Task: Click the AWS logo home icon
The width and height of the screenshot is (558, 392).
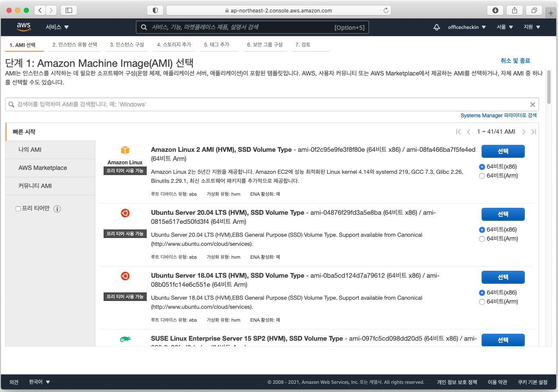Action: [x=24, y=27]
